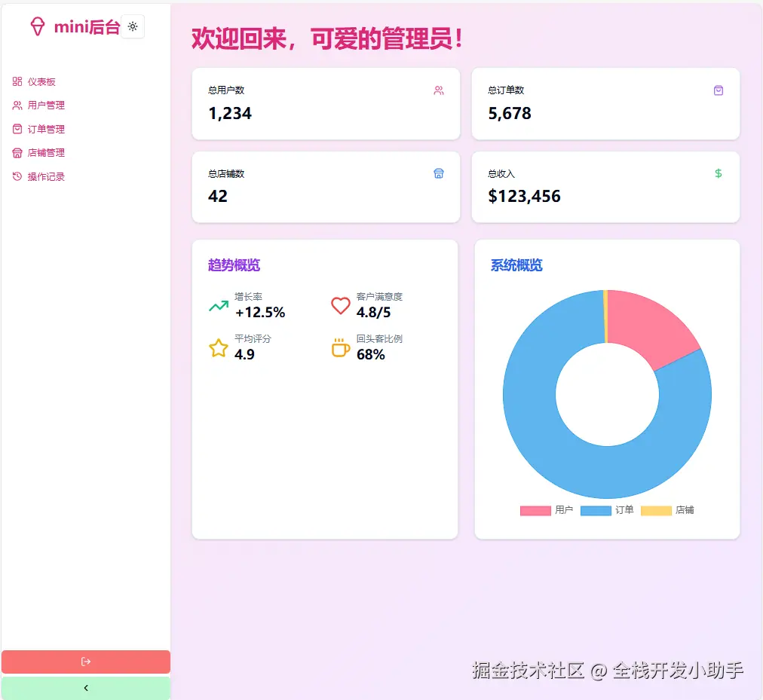Click the heart icon next to 客户满意度
Image resolution: width=763 pixels, height=700 pixels.
pos(340,306)
